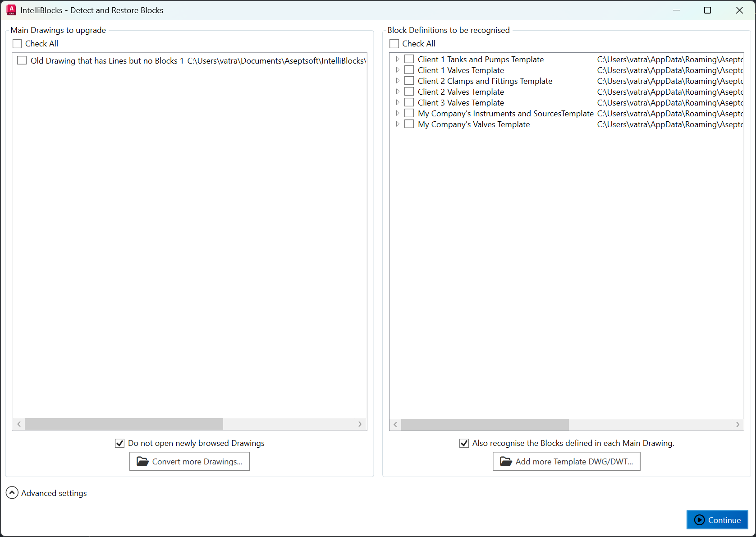Expand Client 2 Clamps and Fittings Template node
The width and height of the screenshot is (756, 537).
[398, 81]
